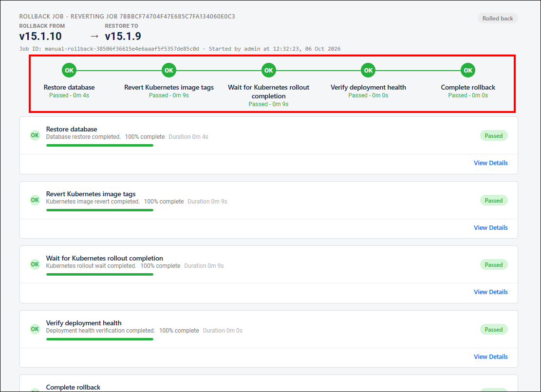This screenshot has height=392, width=541.
Task: Click the OK status icon beside Deployment health verification completed
Action: coord(35,329)
